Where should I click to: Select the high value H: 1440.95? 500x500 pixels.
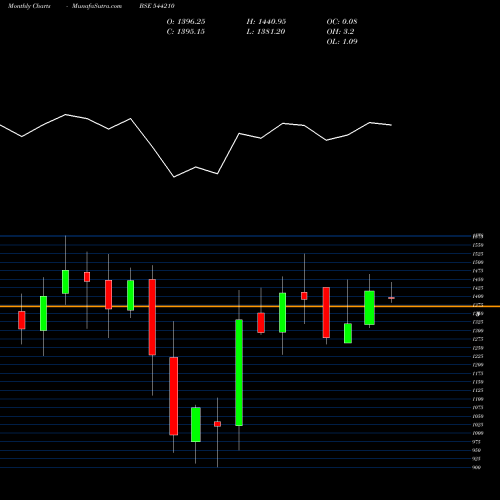click(266, 22)
